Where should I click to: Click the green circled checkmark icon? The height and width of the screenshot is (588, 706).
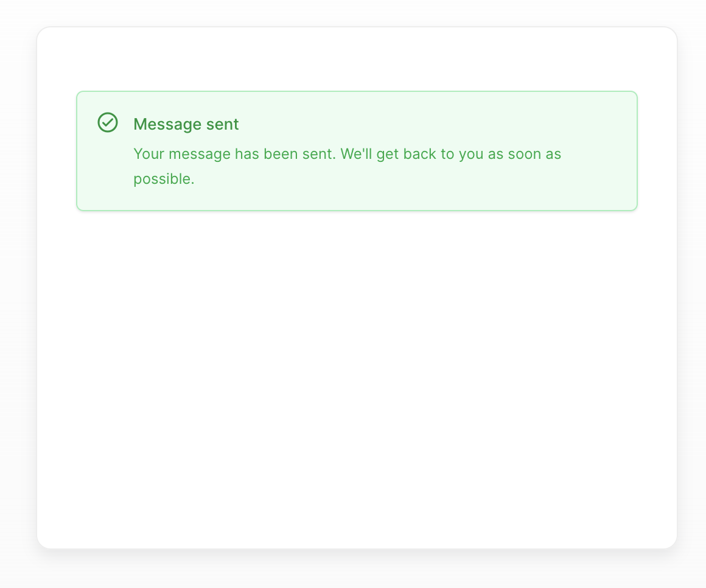108,122
